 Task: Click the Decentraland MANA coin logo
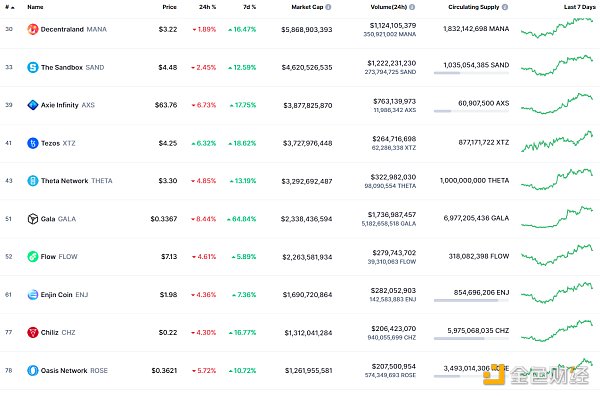(x=33, y=29)
